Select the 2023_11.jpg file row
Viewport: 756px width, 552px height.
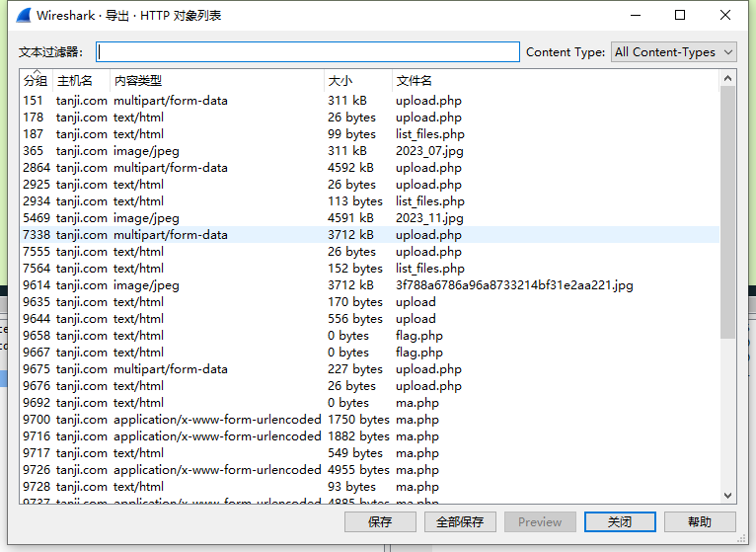pyautogui.click(x=370, y=218)
